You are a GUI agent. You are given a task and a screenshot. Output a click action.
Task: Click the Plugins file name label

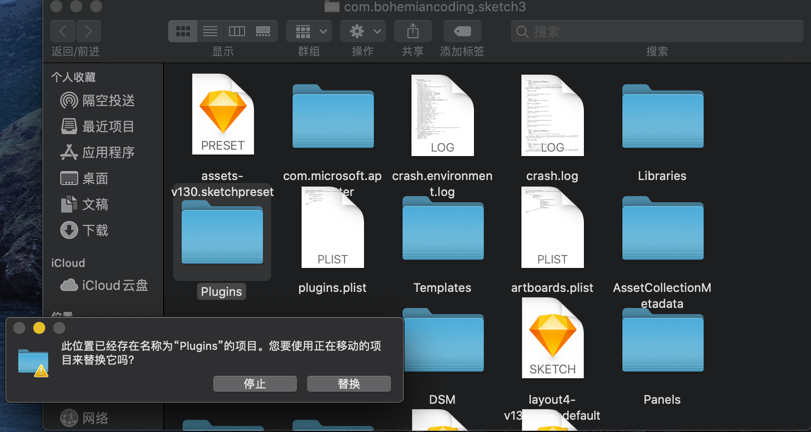pos(221,292)
